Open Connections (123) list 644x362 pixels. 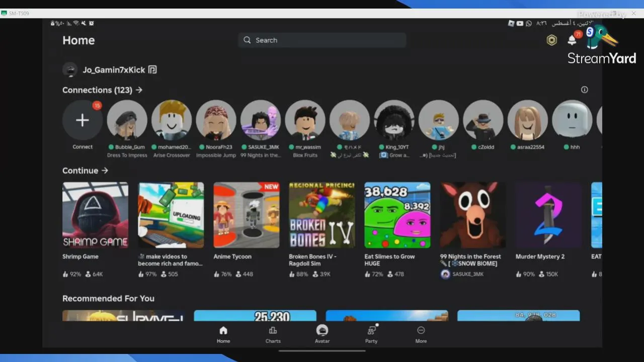click(102, 90)
